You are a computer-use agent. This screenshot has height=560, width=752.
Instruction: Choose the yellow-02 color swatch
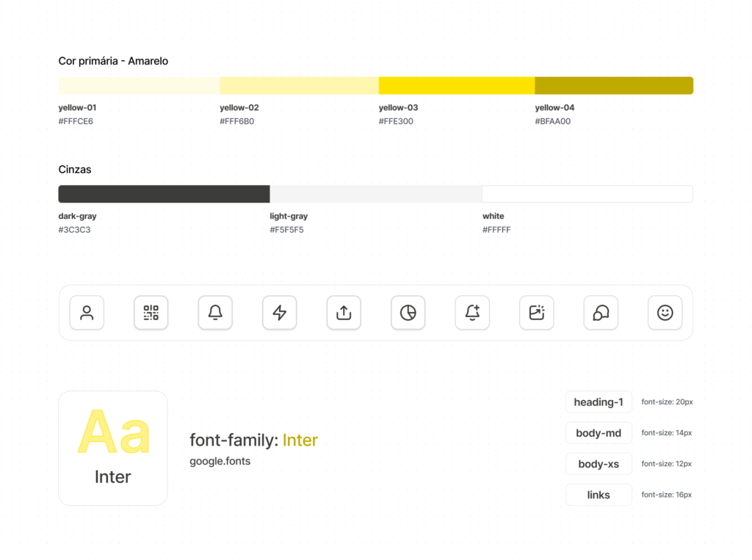click(x=299, y=86)
